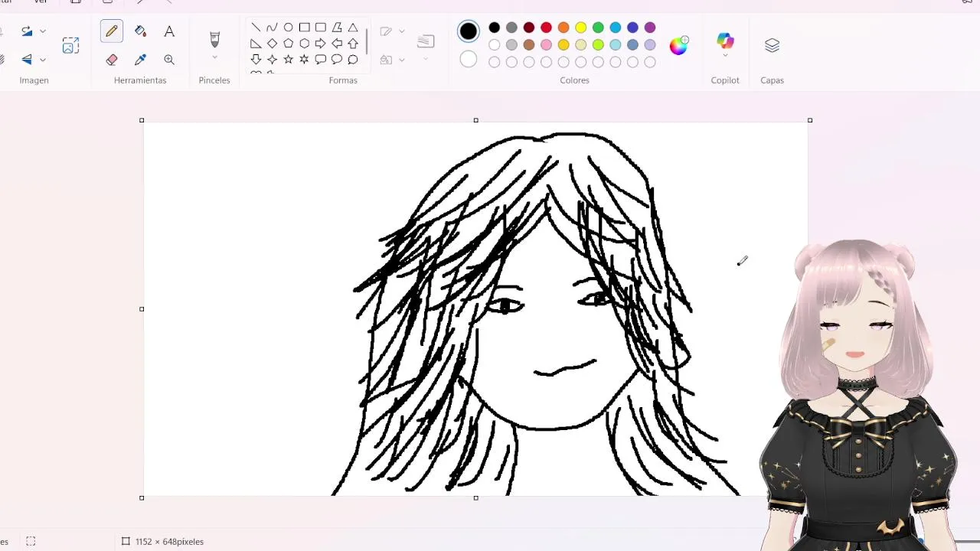Viewport: 980px width, 551px height.
Task: Select Color 2 secondary white swatch
Action: 469,60
